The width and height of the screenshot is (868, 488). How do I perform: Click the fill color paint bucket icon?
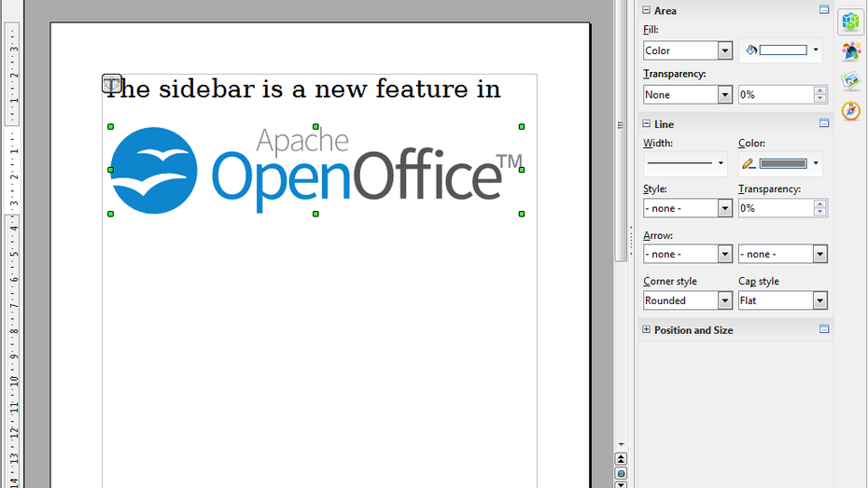pyautogui.click(x=750, y=50)
